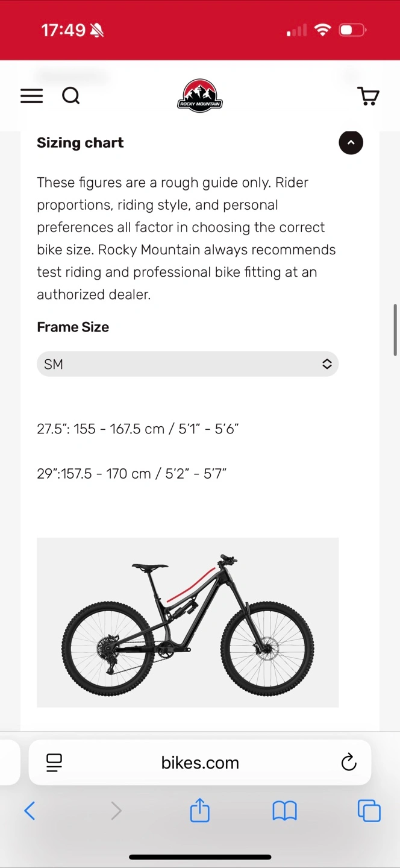Open the shopping cart
Viewport: 400px width, 868px height.
368,96
